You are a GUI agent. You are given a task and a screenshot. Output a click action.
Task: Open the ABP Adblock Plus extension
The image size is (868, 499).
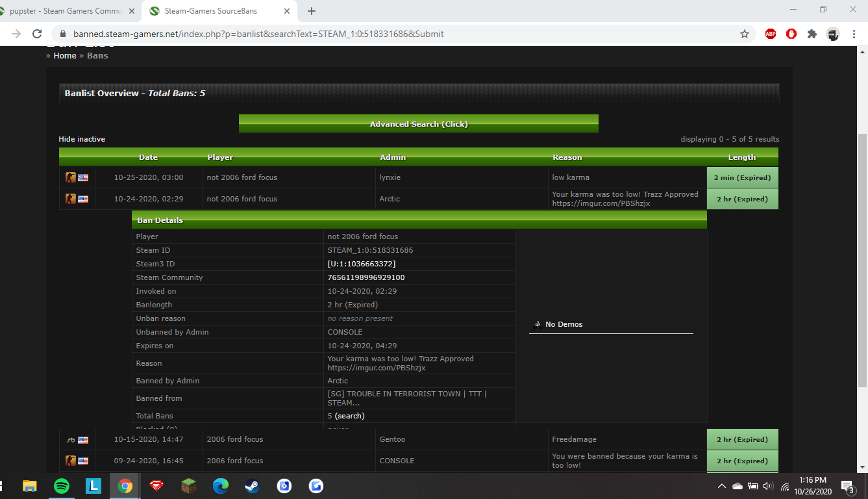pos(771,34)
